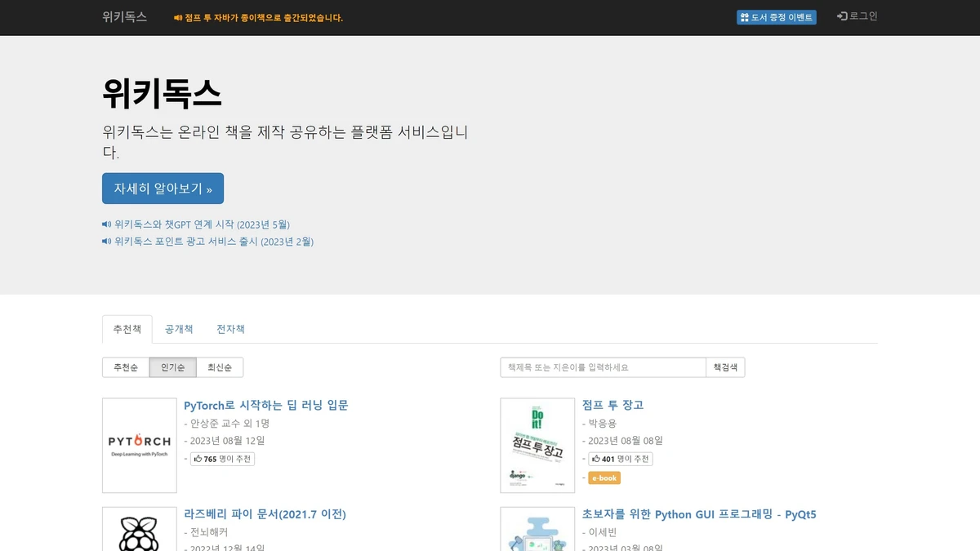Image resolution: width=980 pixels, height=551 pixels.
Task: Sort books by 인기순
Action: coord(173,367)
